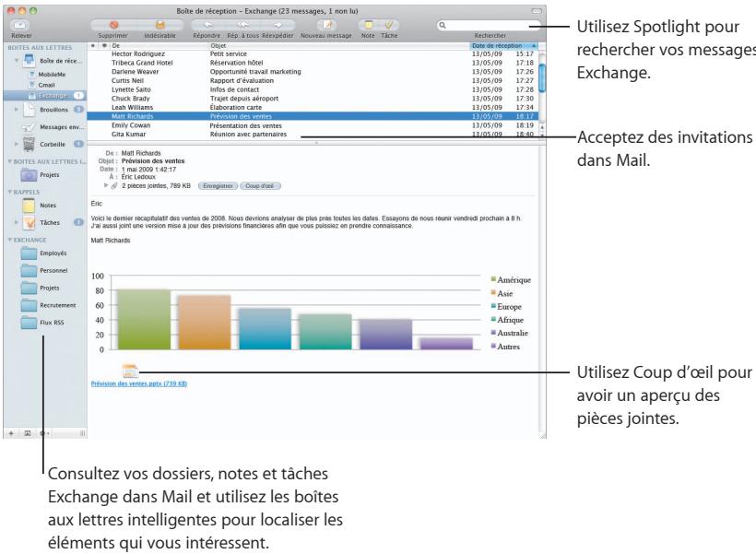Click in the Rechercher search field
Screen dimensions: 756x554
(490, 25)
